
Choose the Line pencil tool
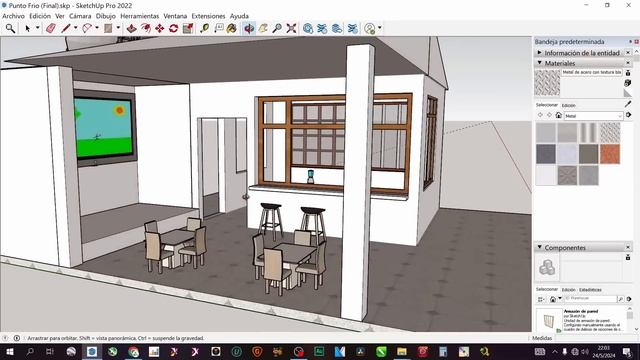click(66, 28)
